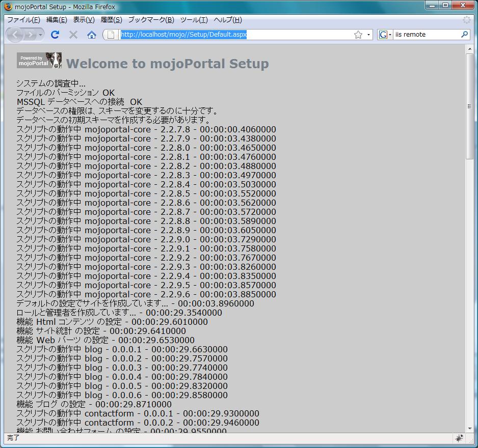
Task: Click the bug icon in the status bar
Action: coord(459,438)
